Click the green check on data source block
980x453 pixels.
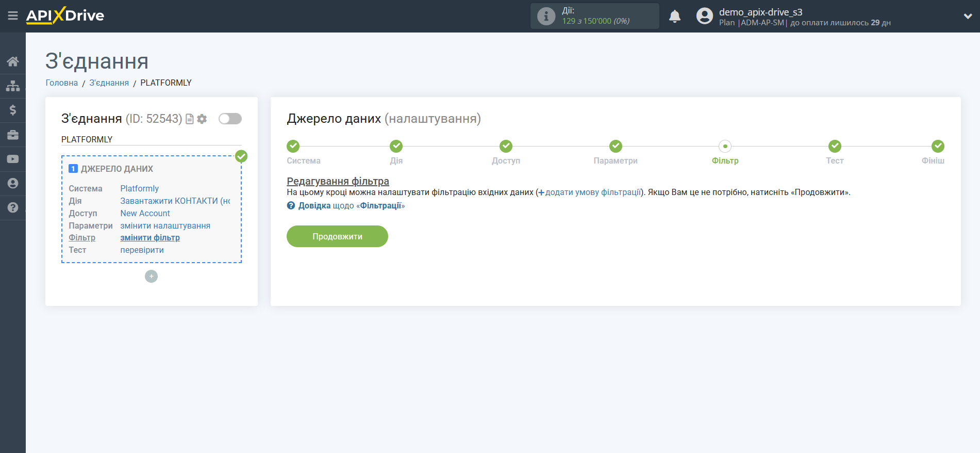pos(241,156)
